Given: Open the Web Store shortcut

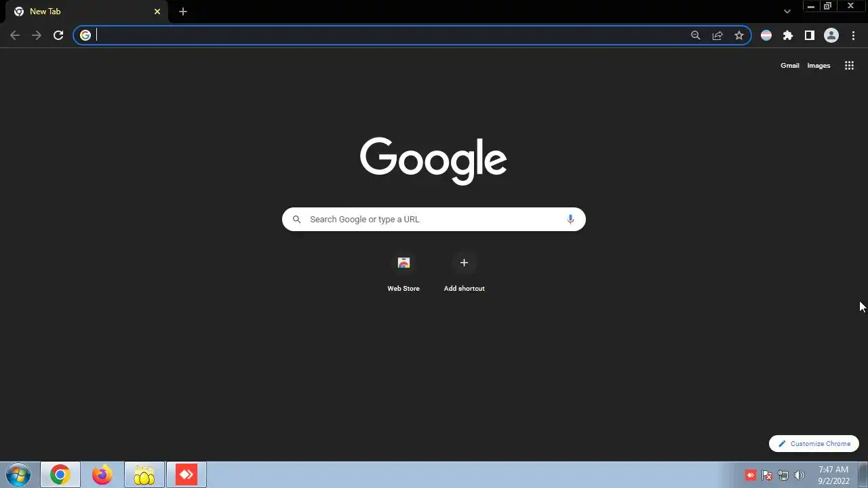Looking at the screenshot, I should (403, 272).
